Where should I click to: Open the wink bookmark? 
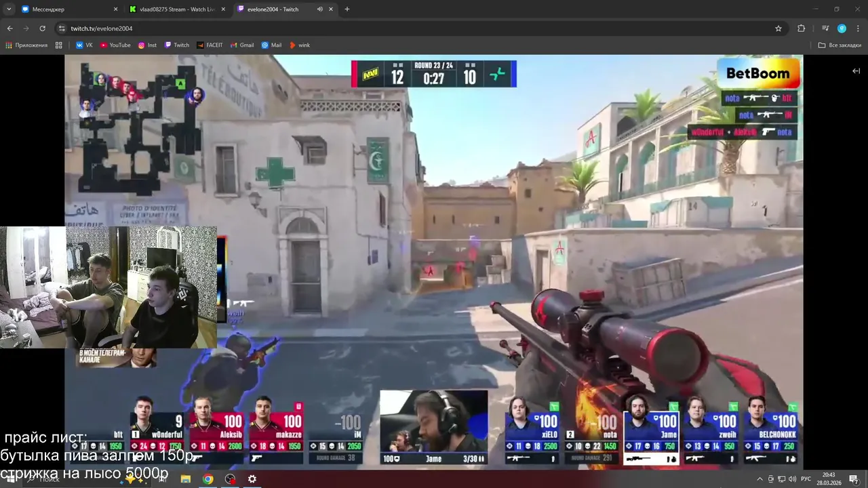tap(300, 45)
